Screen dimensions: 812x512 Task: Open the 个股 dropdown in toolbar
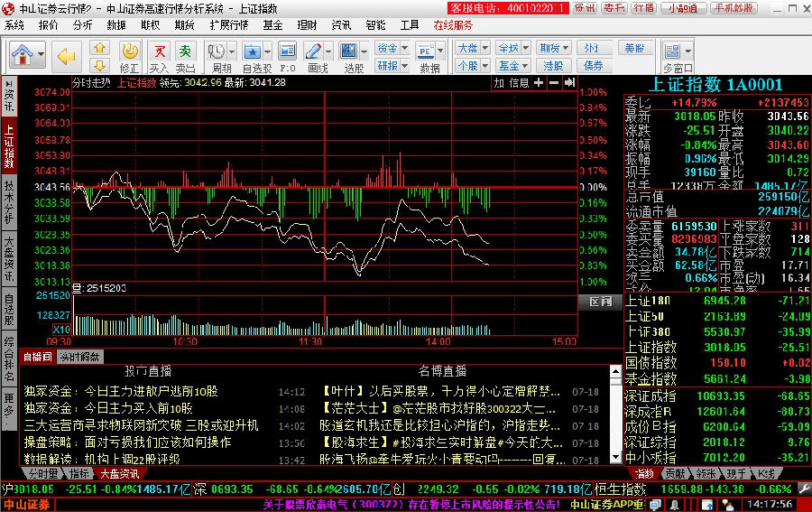pos(473,66)
